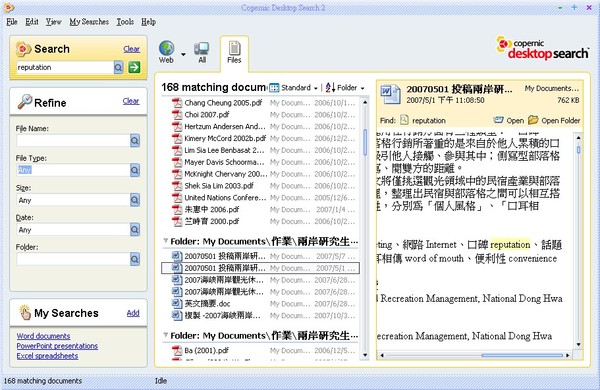600x390 pixels.
Task: Click the results list vertical scrollbar thumb
Action: 365,142
